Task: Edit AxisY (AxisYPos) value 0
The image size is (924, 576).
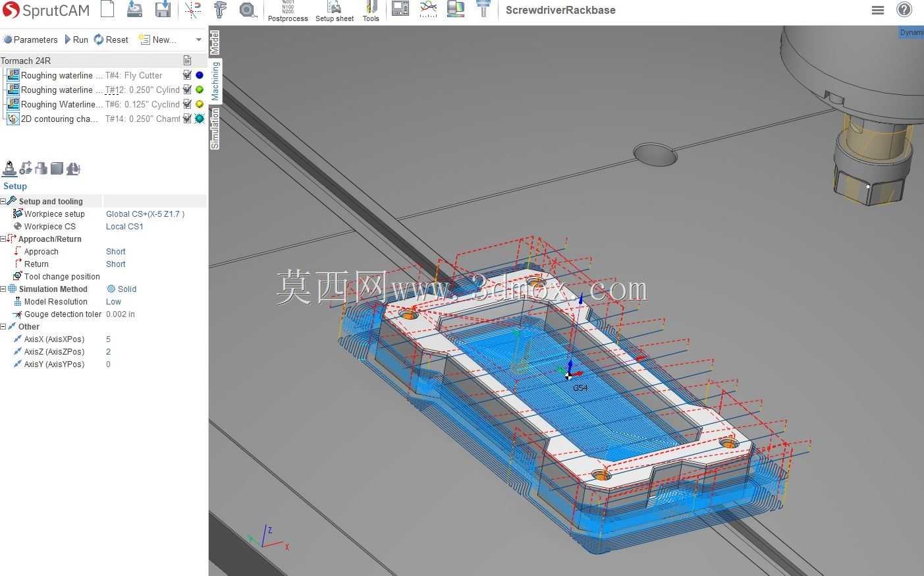Action: 108,364
